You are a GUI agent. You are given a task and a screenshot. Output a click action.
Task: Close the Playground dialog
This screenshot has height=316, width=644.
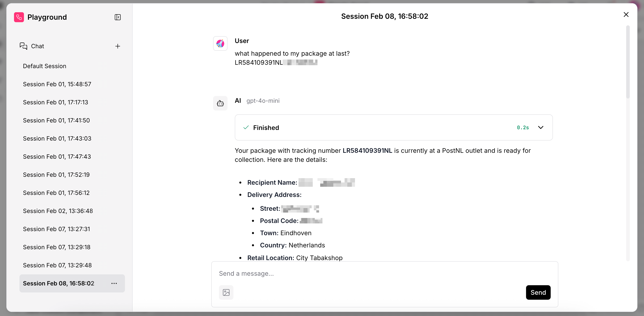[626, 14]
